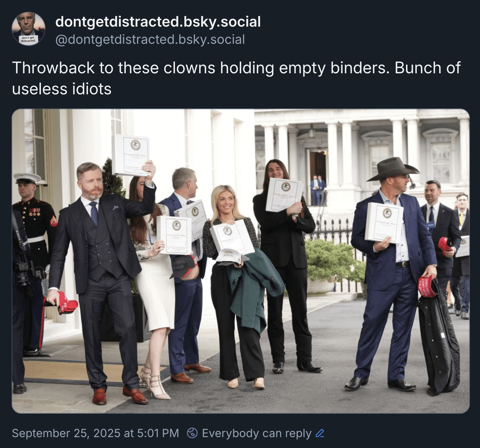
Task: Click the cowboy hat in the photo
Action: point(393,169)
